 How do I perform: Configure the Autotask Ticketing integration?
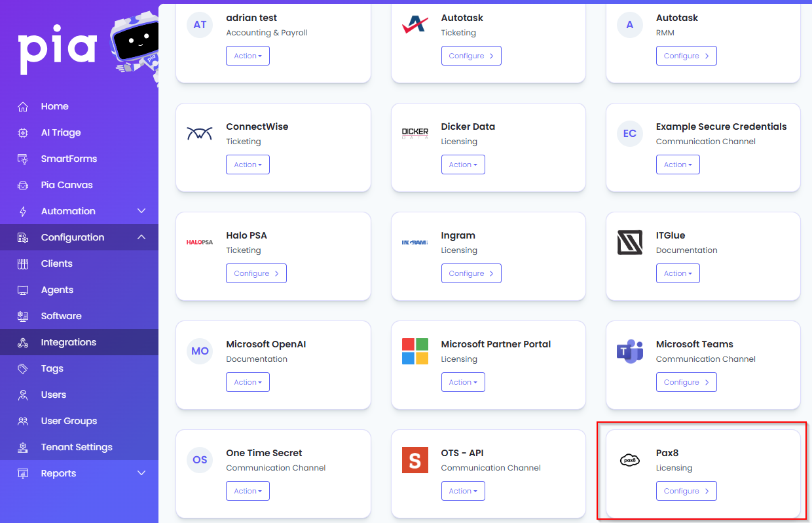coord(471,56)
